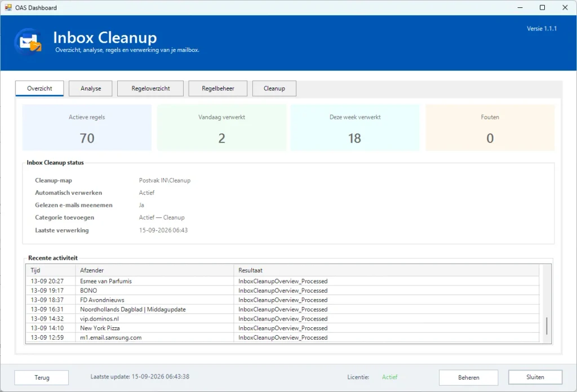Viewport: 577px width, 392px height.
Task: Select the FD Avondnieuws row
Action: click(x=283, y=300)
